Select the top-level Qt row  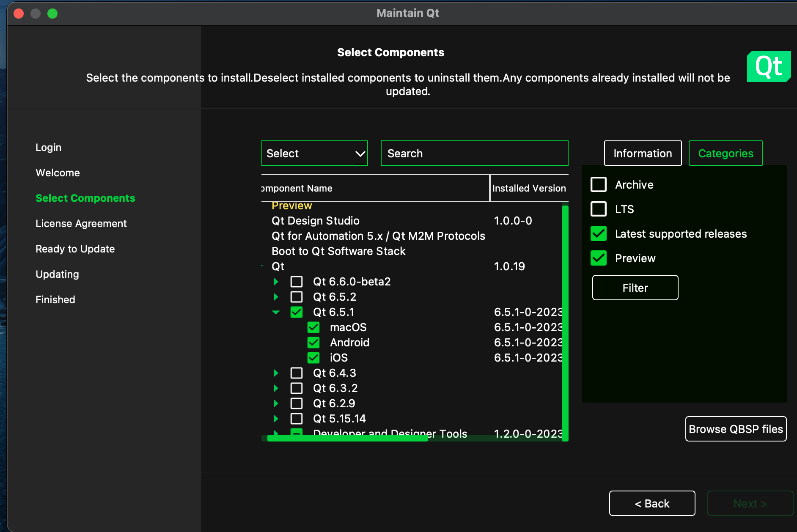click(412, 266)
